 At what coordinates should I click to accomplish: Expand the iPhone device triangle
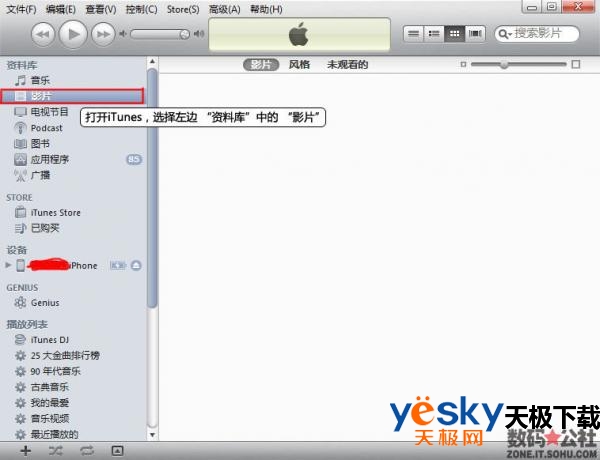click(x=8, y=265)
